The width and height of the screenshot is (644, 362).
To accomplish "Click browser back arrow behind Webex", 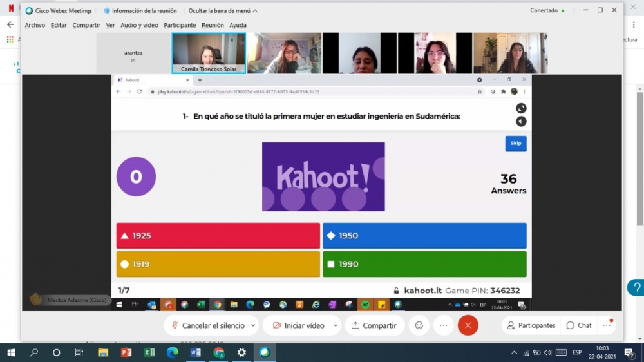I will [10, 24].
